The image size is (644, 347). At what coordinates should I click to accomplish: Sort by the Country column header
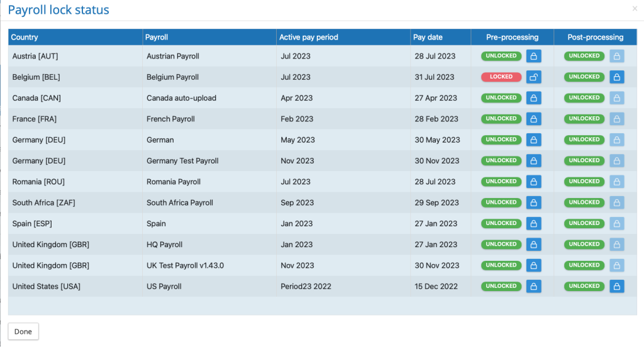pyautogui.click(x=25, y=37)
